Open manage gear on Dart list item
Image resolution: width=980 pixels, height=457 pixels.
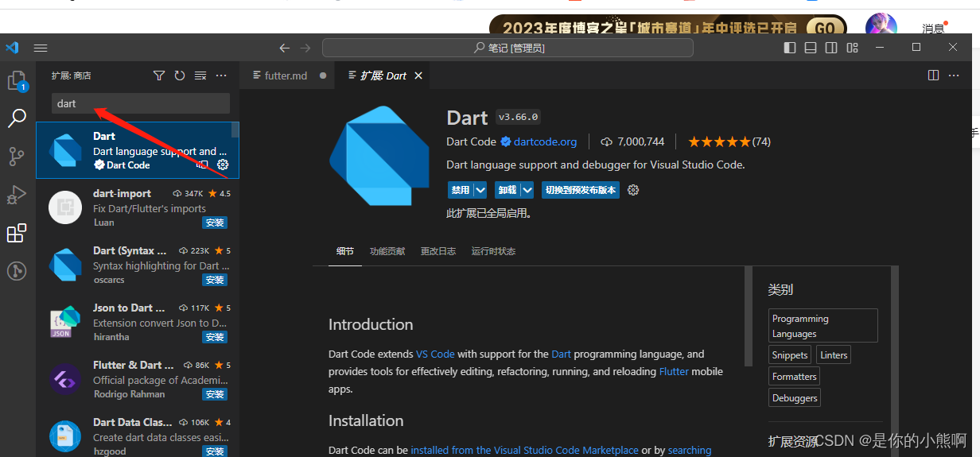tap(223, 165)
